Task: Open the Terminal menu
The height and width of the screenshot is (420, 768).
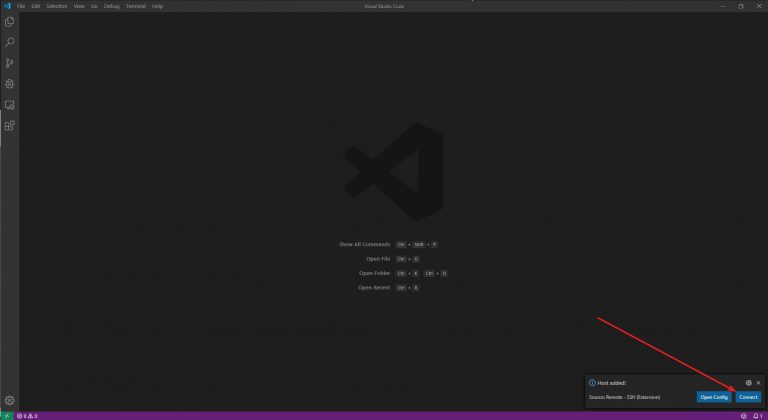Action: tap(136, 6)
